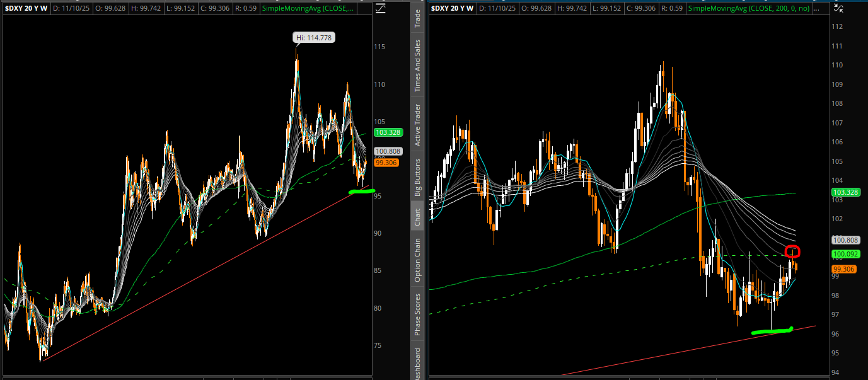The width and height of the screenshot is (868, 380).
Task: Open the Option Chain sidebar tab
Action: click(x=417, y=259)
